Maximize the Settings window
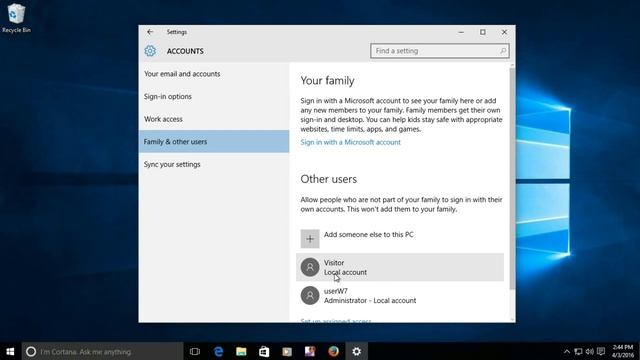Image resolution: width=640 pixels, height=360 pixels. (482, 32)
